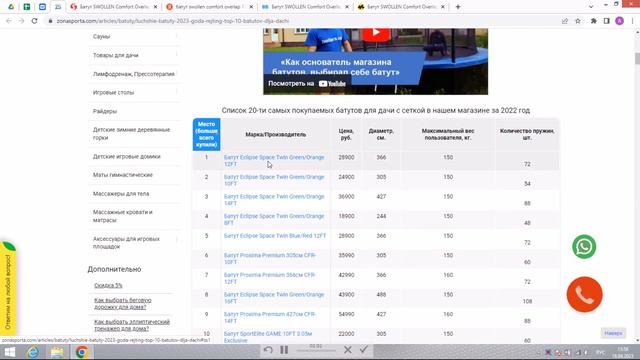Image resolution: width=640 pixels, height=360 pixels.
Task: Open Chrome from taskbar
Action: pyautogui.click(x=81, y=352)
